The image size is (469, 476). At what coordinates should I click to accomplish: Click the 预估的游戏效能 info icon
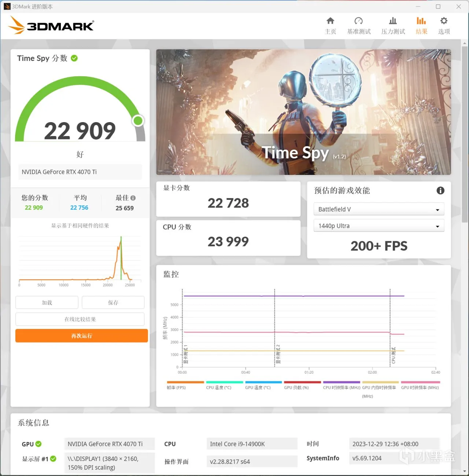[440, 190]
